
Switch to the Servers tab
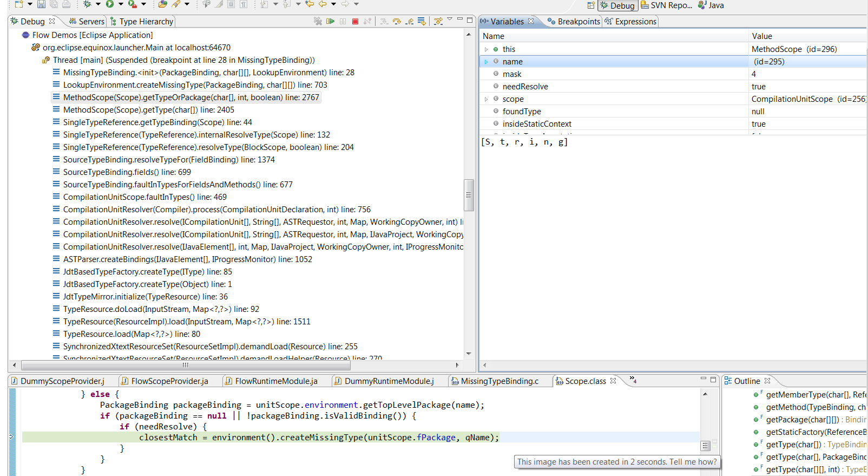87,22
